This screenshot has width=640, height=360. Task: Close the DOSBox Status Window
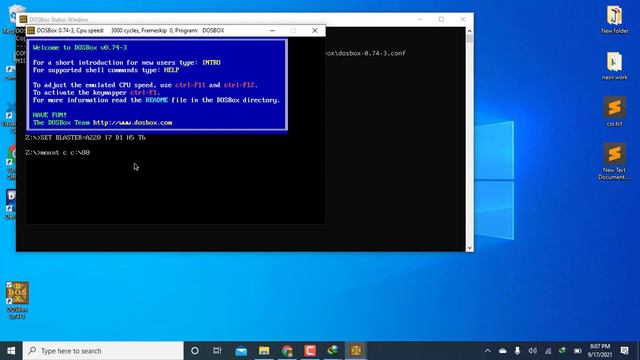(462, 19)
